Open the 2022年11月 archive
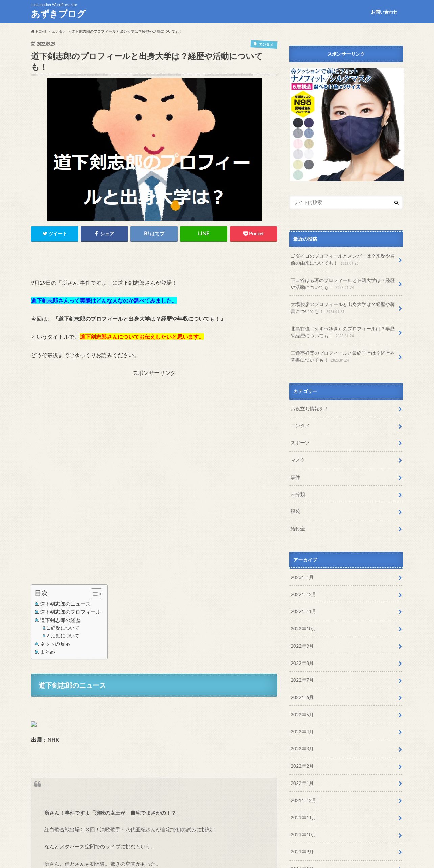Image resolution: width=434 pixels, height=868 pixels. 346,612
